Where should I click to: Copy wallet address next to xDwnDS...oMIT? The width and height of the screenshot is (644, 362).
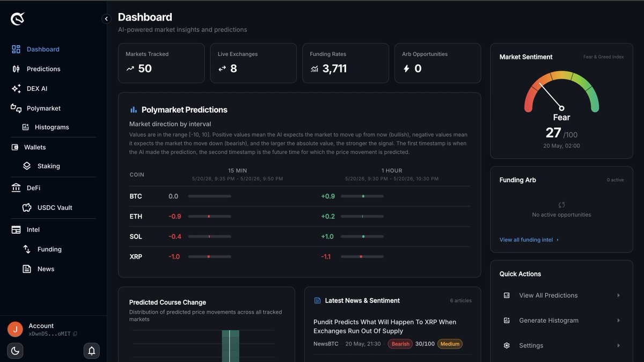[75, 334]
